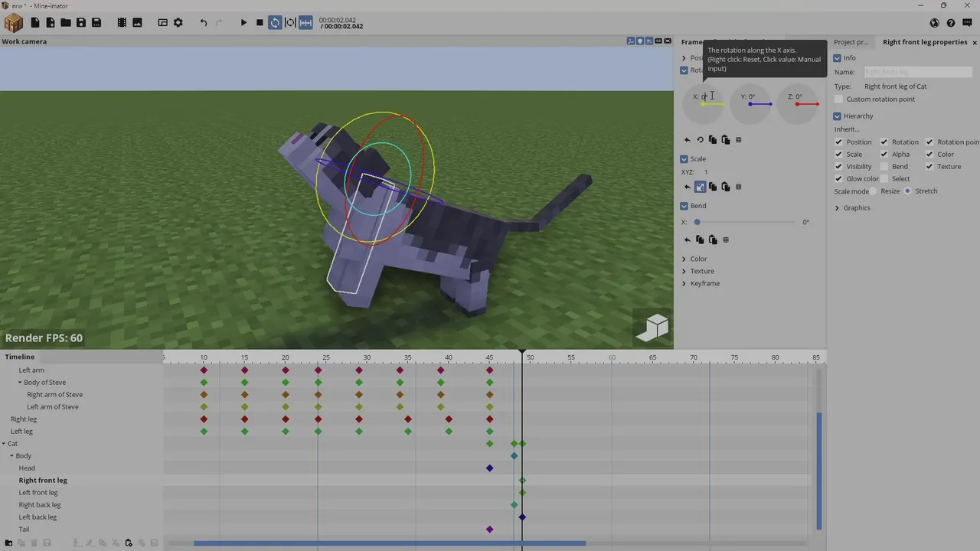Uncheck Inherit Visibility
980x551 pixels.
click(x=838, y=167)
